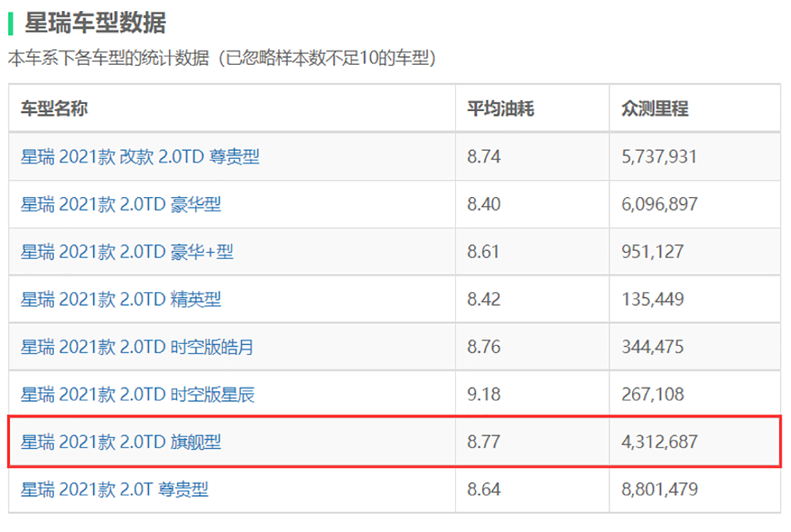Click fuel consumption value 8.74
791x532 pixels.
483,157
